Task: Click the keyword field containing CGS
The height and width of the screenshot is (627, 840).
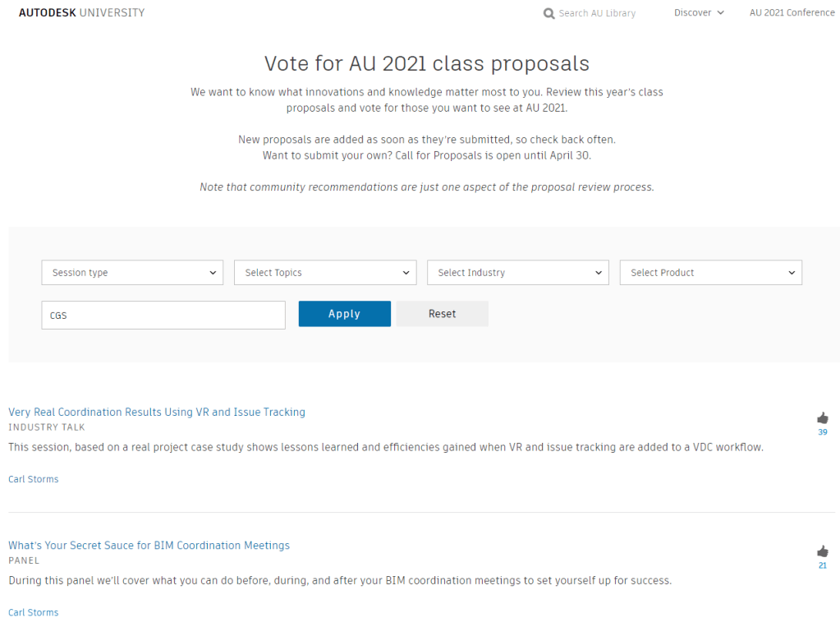Action: click(x=163, y=315)
